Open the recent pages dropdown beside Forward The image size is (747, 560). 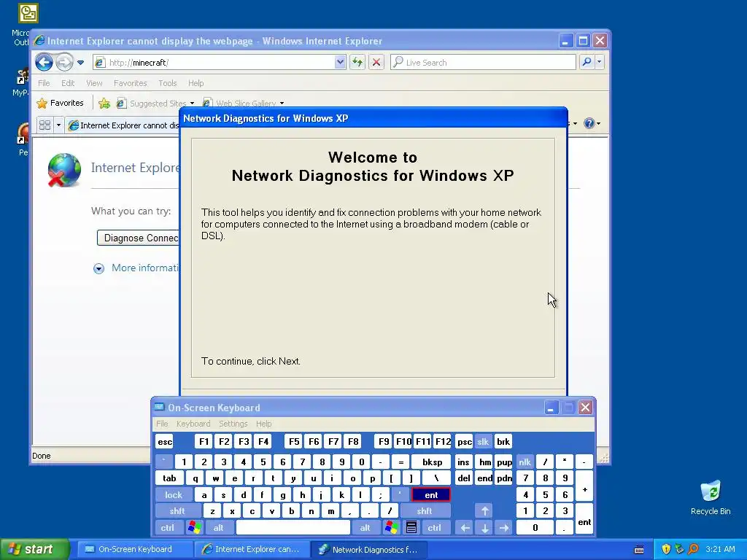[80, 63]
